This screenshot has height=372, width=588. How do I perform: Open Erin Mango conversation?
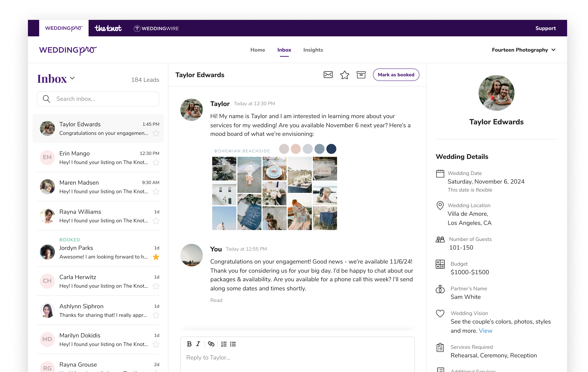coord(98,158)
